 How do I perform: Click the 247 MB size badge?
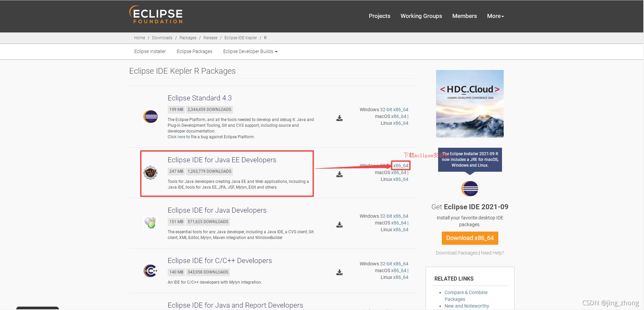point(176,171)
